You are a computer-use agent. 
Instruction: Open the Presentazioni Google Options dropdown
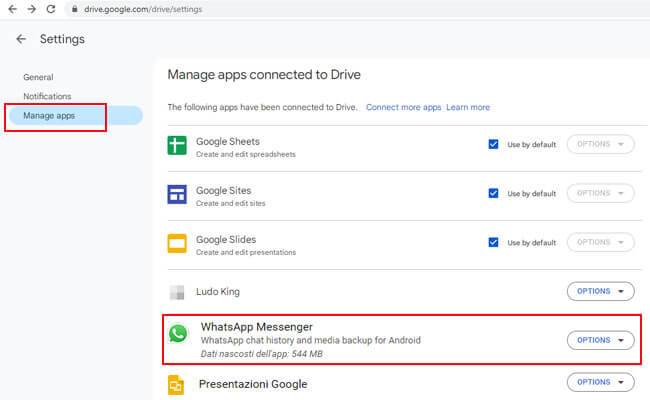[600, 382]
